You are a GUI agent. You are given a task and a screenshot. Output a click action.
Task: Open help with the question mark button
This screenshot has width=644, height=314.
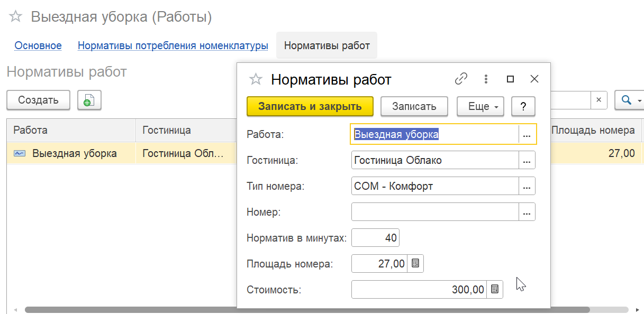(523, 106)
